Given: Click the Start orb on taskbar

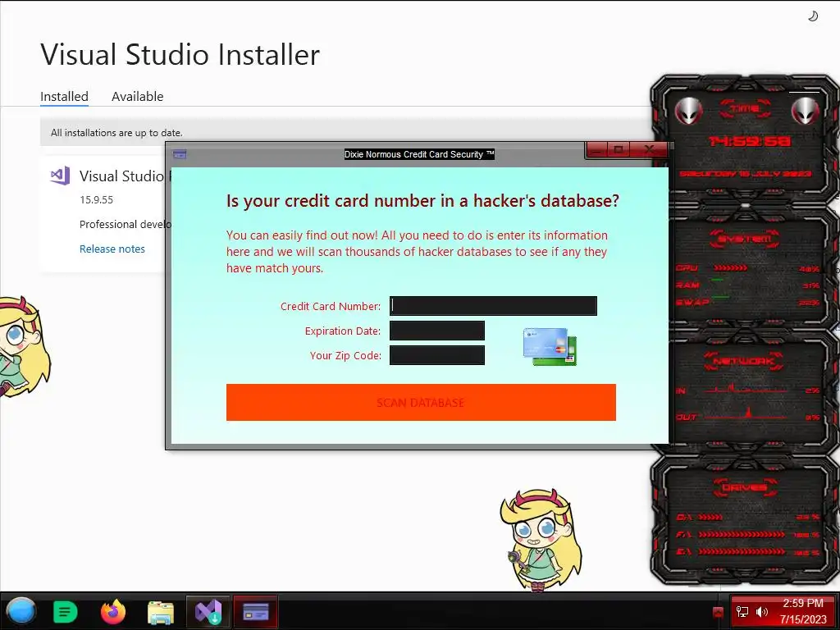Looking at the screenshot, I should coord(21,611).
